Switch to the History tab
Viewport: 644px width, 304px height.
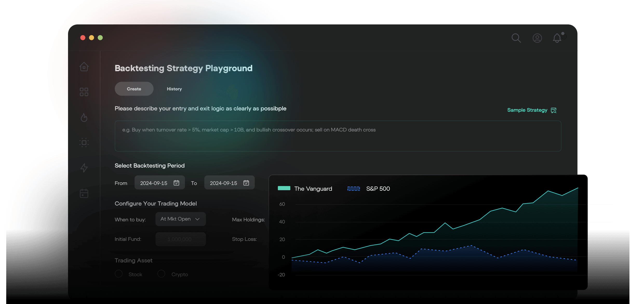(174, 89)
